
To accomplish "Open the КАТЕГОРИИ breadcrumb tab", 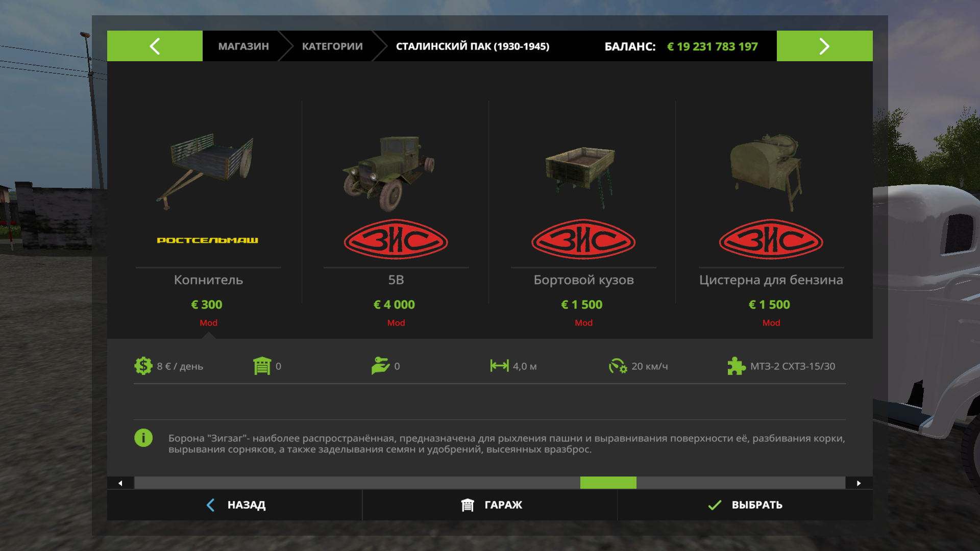I will point(332,46).
